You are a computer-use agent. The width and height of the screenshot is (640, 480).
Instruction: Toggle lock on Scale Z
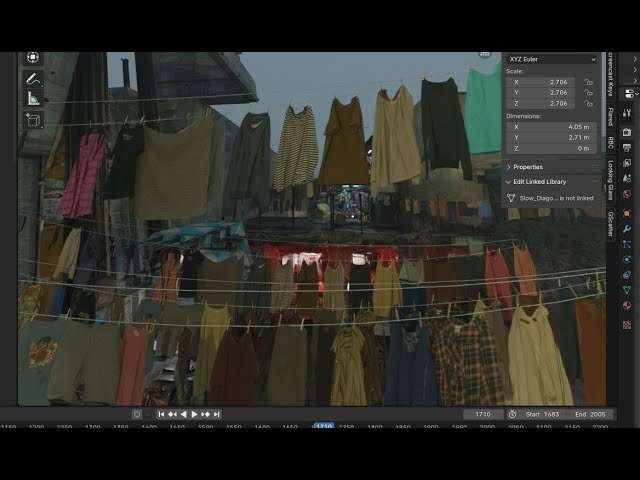588,103
